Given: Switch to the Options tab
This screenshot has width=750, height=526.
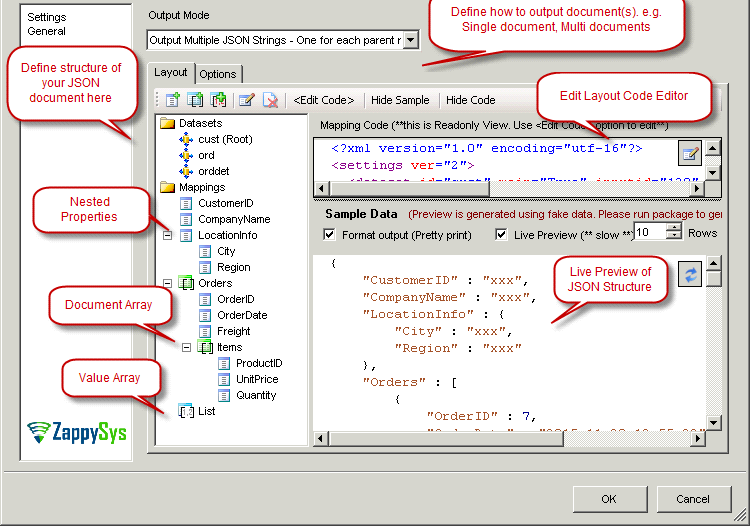Looking at the screenshot, I should coord(218,74).
